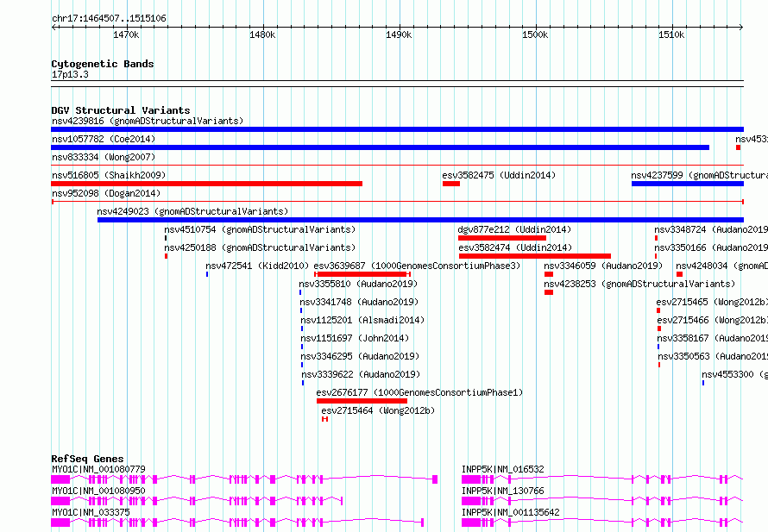Open the nsv3355810 (Audano2019) label

pyautogui.click(x=358, y=284)
